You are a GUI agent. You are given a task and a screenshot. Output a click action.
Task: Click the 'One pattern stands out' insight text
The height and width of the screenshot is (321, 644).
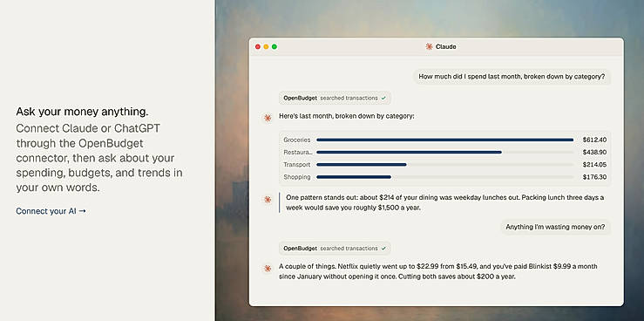click(444, 202)
